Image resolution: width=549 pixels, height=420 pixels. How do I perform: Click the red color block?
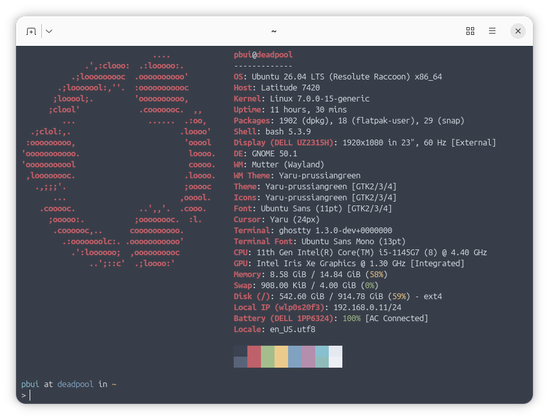coord(254,357)
